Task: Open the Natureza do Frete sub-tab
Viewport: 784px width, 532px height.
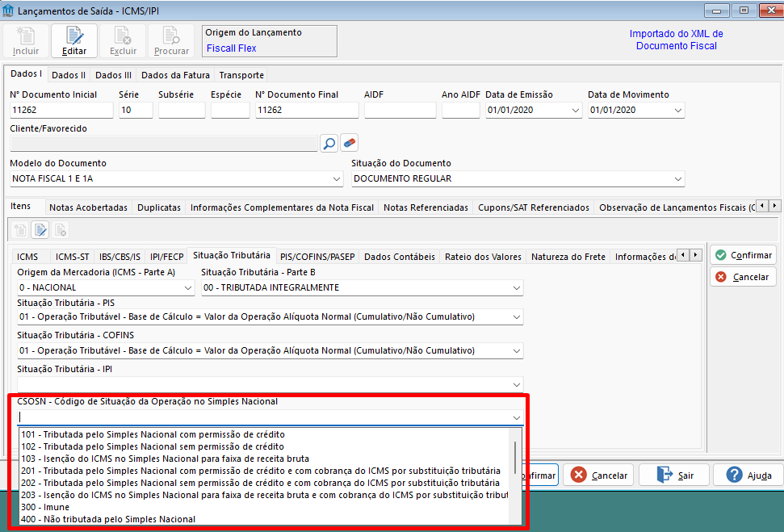Action: pyautogui.click(x=568, y=257)
